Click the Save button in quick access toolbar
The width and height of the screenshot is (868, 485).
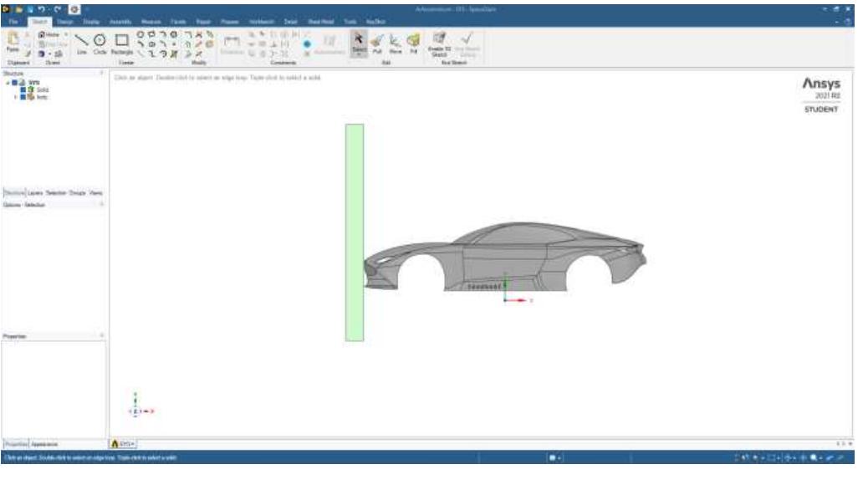(x=30, y=8)
